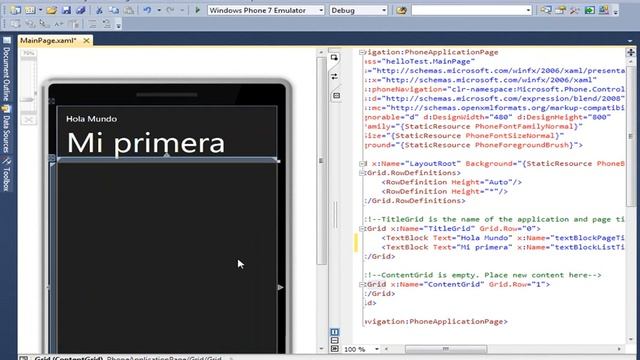Image resolution: width=640 pixels, height=360 pixels.
Task: Open the active documents list dropdown arrow
Action: pyautogui.click(x=630, y=41)
